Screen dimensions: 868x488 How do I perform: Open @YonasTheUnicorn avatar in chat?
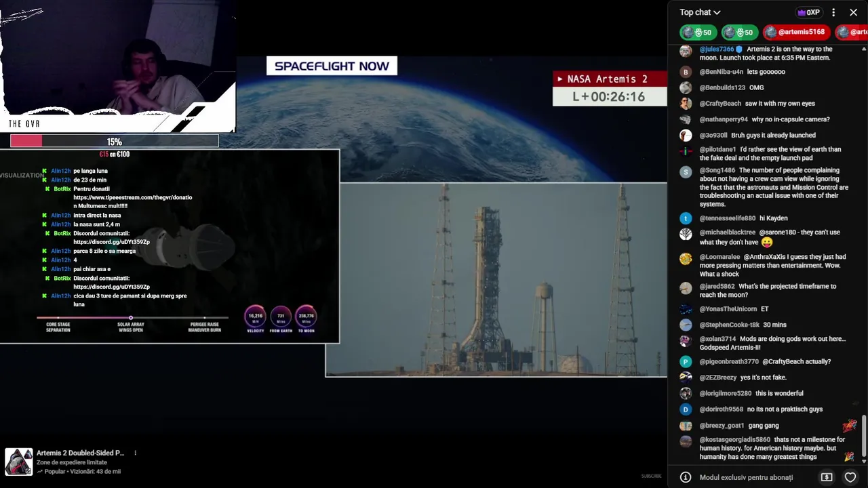pyautogui.click(x=686, y=309)
